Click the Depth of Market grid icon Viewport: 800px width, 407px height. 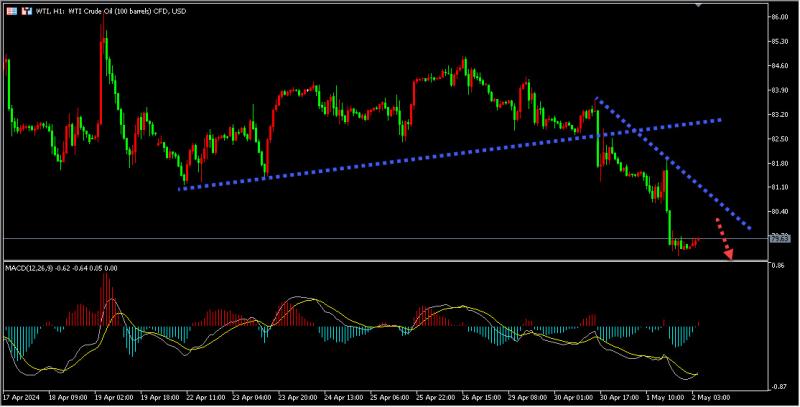coord(11,11)
